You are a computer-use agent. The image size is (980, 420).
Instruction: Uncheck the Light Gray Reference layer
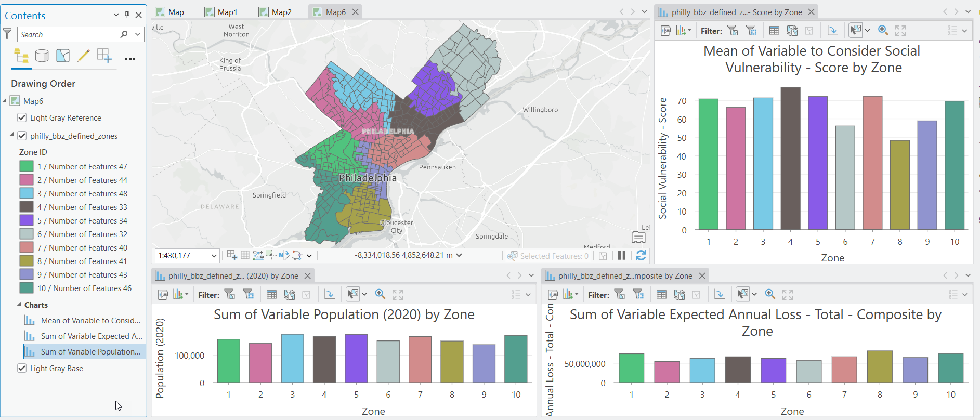[x=22, y=117]
